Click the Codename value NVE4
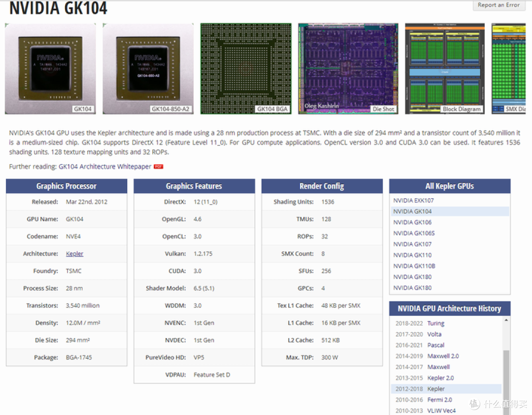The height and width of the screenshot is (415, 532). click(73, 237)
